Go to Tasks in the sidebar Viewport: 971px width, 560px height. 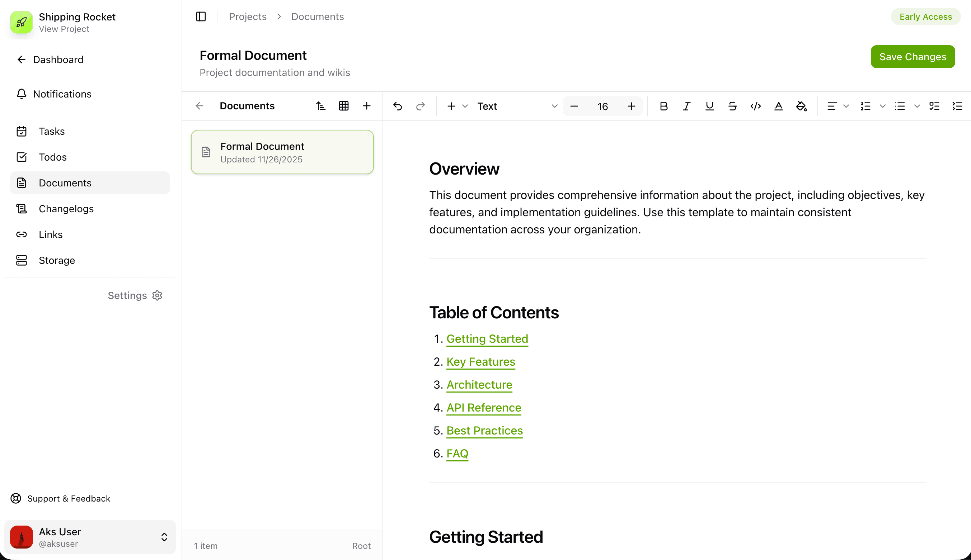pyautogui.click(x=52, y=131)
